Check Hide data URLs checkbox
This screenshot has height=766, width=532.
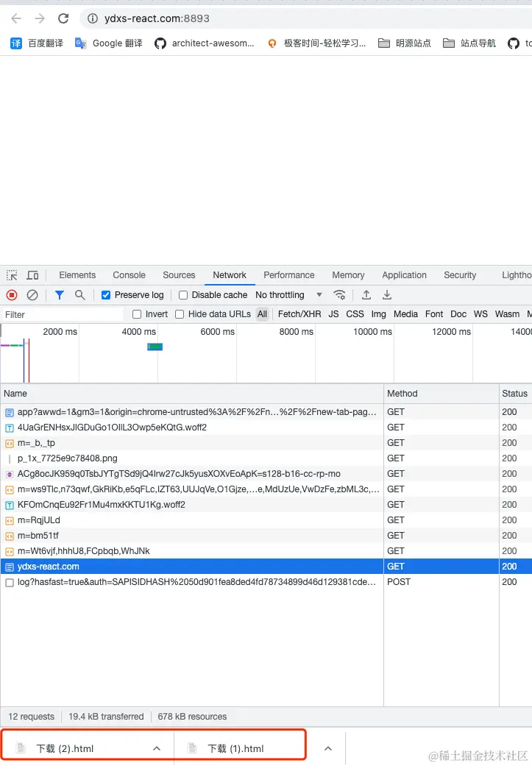point(180,314)
